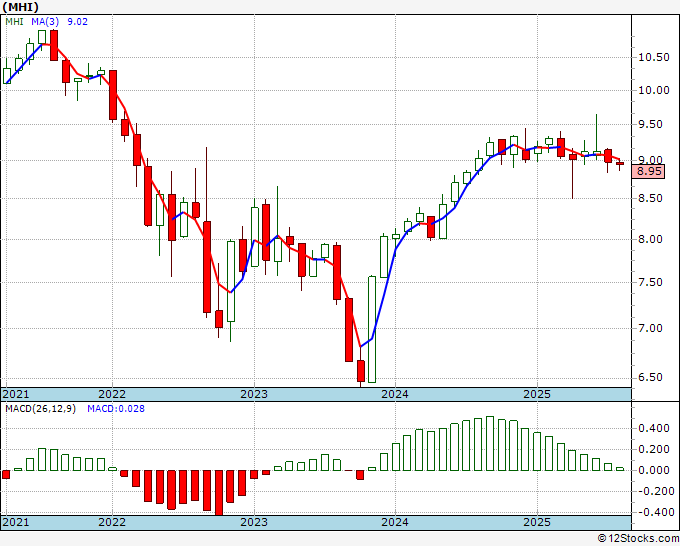
Task: Click the MACD(26,12,9) indicator label
Action: pos(40,409)
